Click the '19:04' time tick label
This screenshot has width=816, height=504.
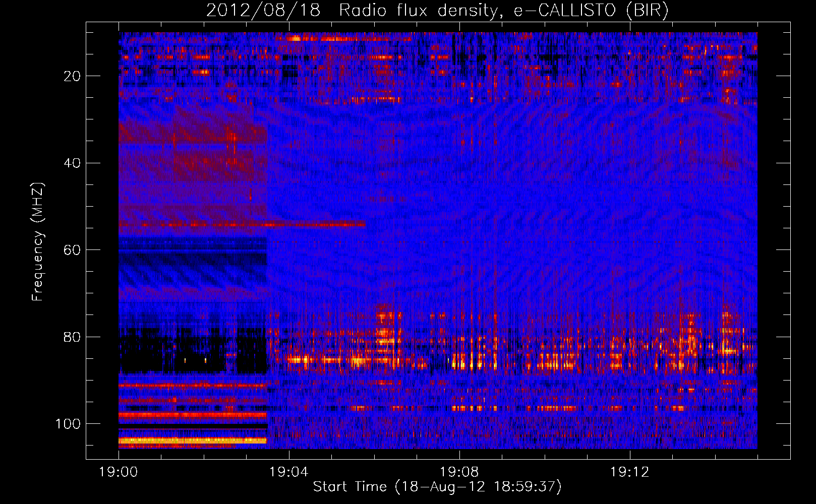tap(289, 472)
